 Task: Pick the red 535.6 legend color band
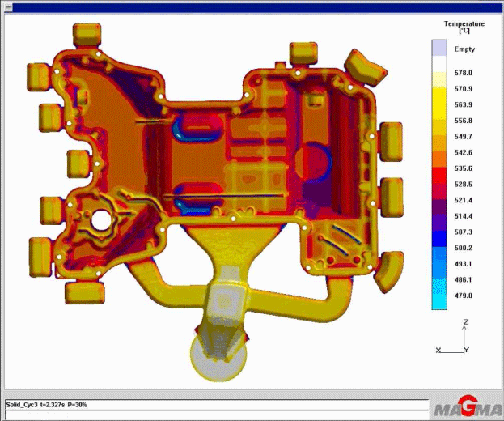439,168
